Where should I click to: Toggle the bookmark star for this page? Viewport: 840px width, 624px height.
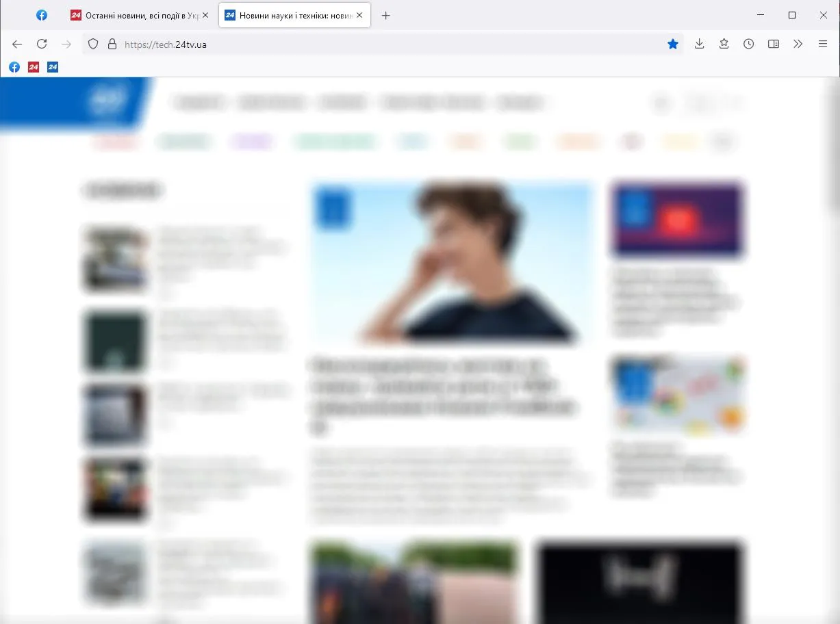click(673, 44)
